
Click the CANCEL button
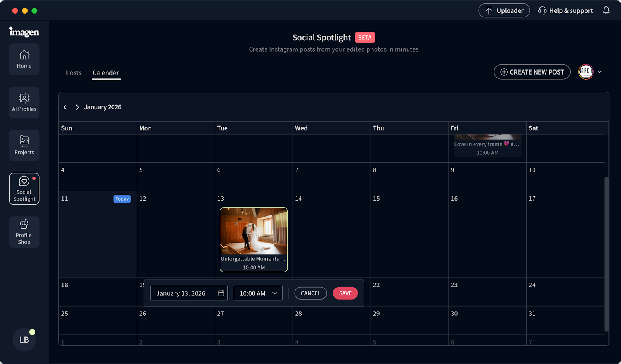(x=310, y=293)
